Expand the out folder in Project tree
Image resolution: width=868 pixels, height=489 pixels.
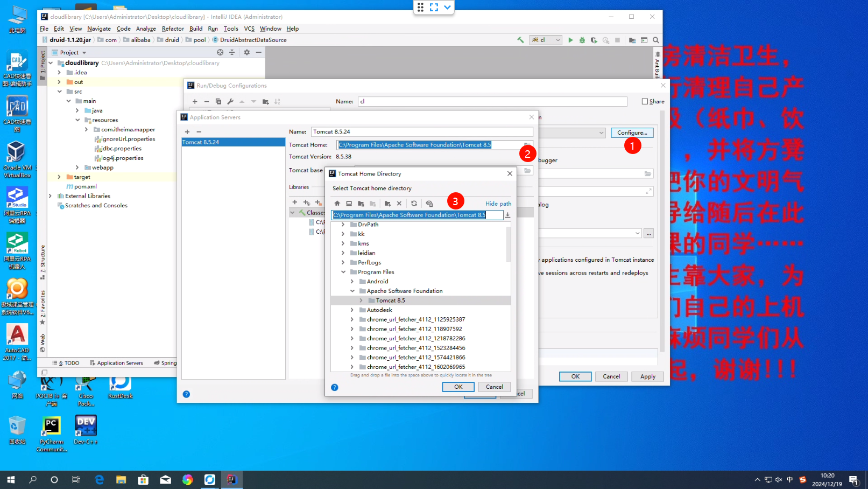point(59,82)
